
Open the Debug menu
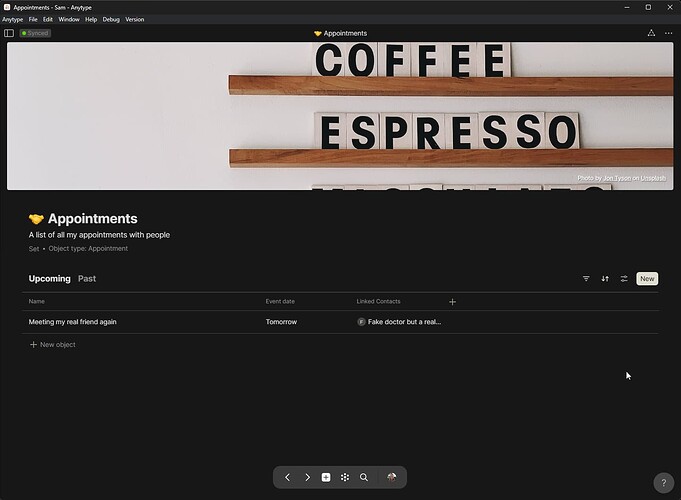click(x=111, y=20)
